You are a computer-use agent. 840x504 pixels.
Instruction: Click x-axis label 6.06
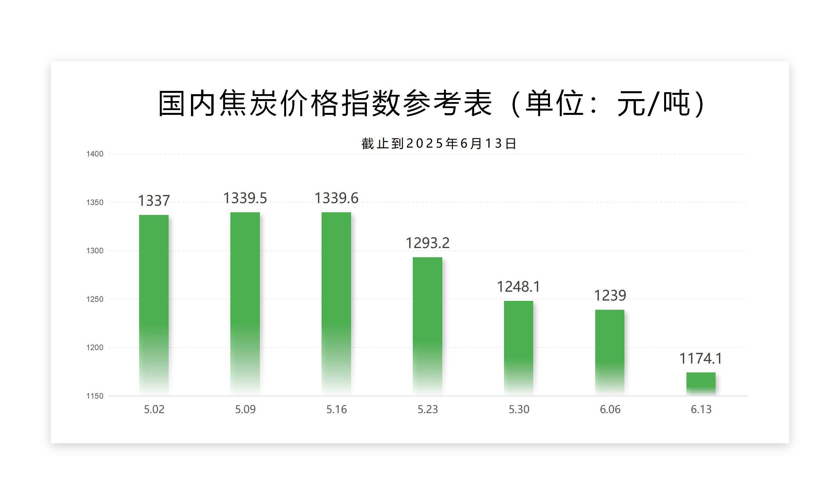click(610, 409)
